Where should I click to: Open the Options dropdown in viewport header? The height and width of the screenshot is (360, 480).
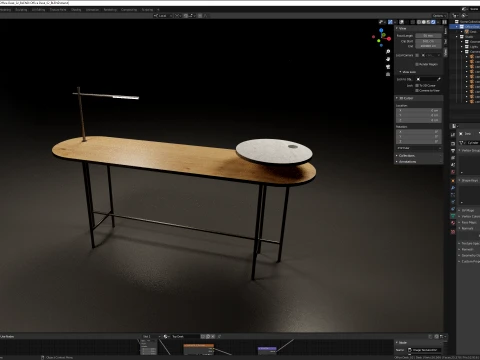[439, 16]
